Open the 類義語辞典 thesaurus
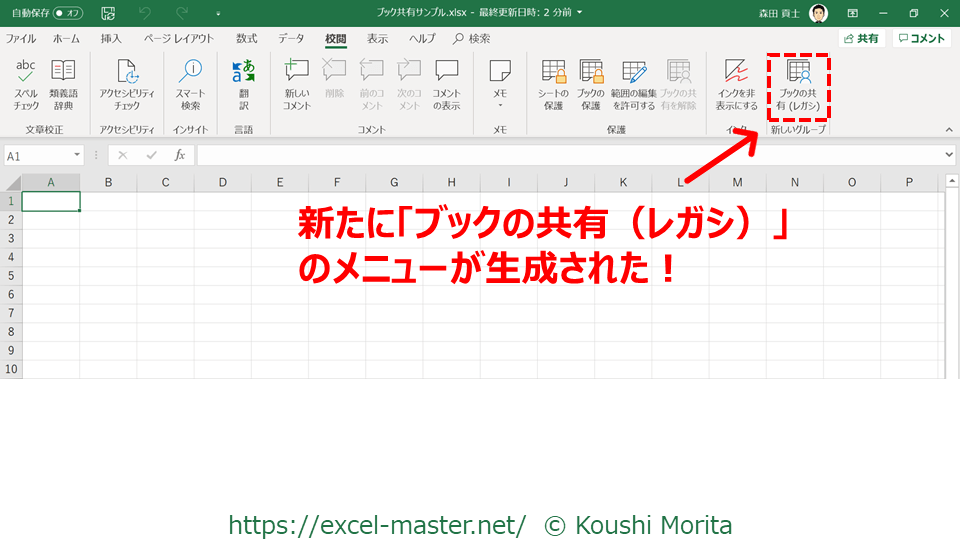The height and width of the screenshot is (540, 960). tap(63, 84)
